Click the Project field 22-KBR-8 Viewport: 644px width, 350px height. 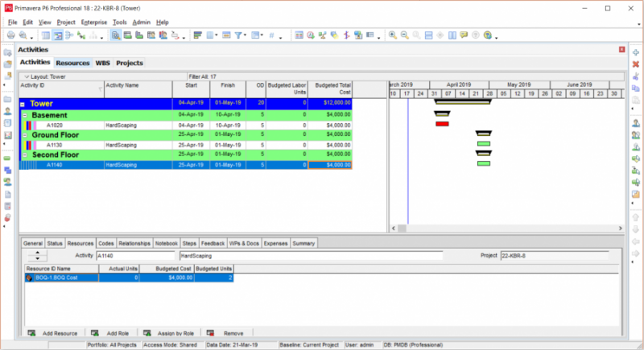pos(555,256)
